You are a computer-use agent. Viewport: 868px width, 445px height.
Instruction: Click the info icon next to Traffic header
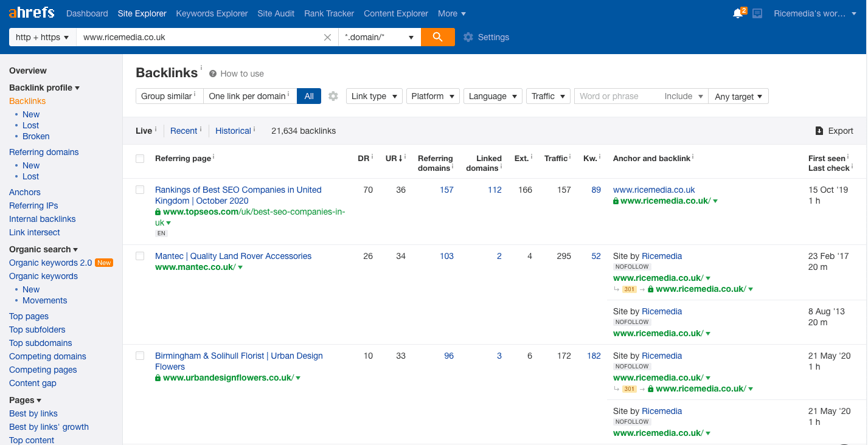point(571,157)
